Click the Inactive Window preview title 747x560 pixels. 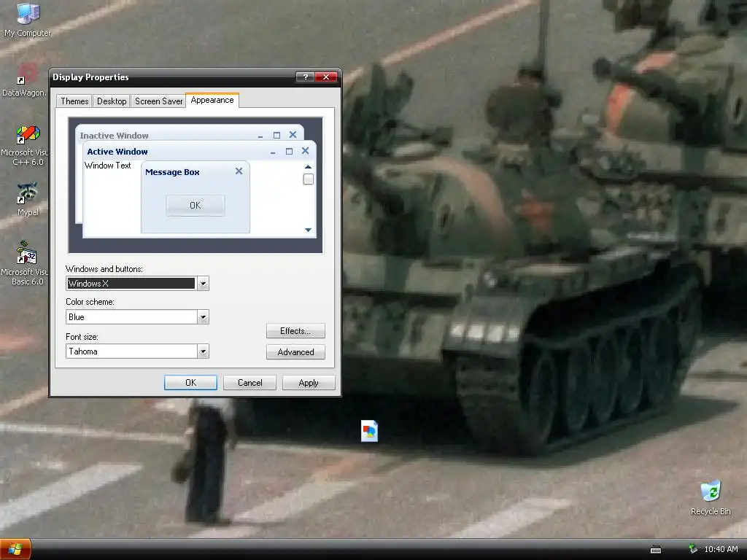[x=115, y=136]
